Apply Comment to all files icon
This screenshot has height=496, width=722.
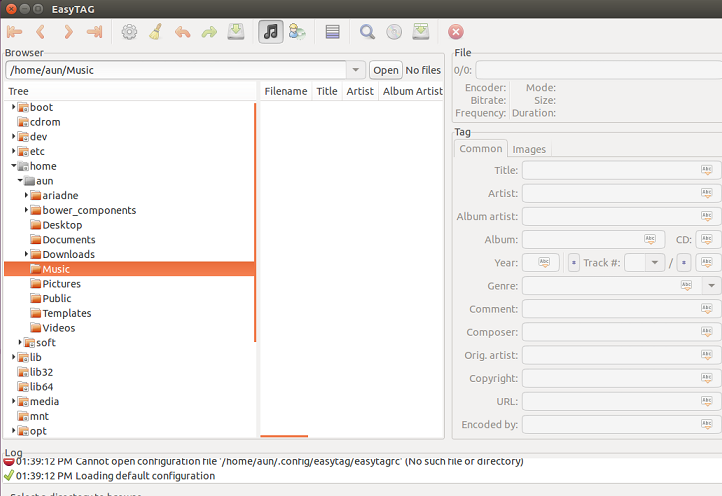(x=707, y=309)
